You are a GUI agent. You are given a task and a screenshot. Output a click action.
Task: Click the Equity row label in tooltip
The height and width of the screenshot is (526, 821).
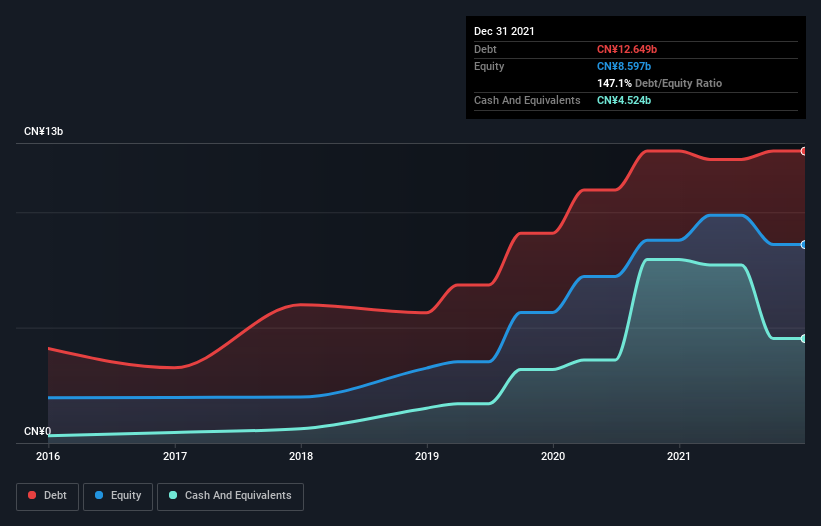489,66
